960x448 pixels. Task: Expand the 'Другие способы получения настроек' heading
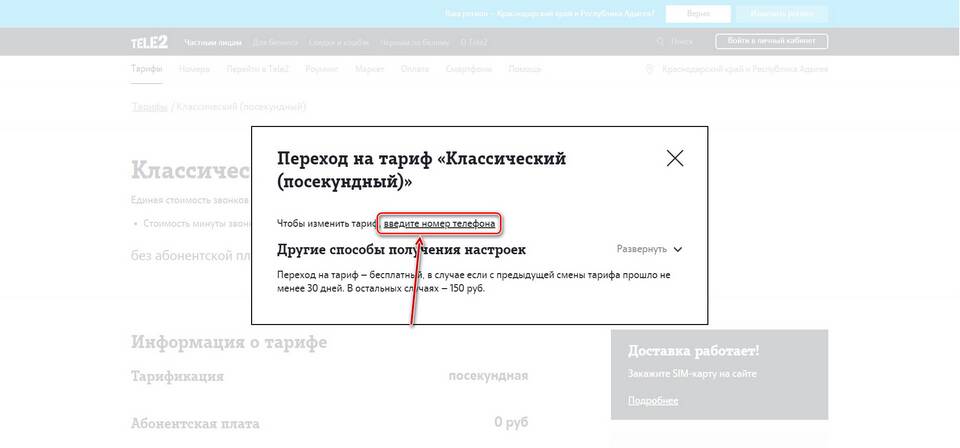pos(401,249)
